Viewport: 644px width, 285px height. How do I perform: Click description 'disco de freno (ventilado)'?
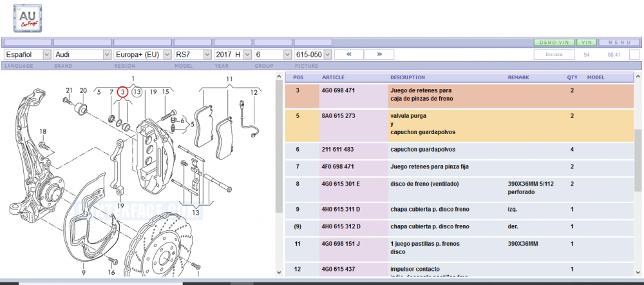coord(424,184)
